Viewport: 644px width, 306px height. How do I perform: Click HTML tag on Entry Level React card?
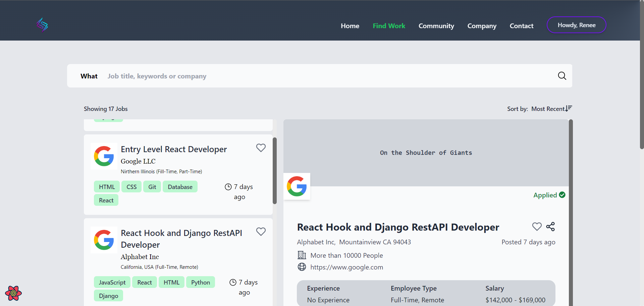click(107, 187)
